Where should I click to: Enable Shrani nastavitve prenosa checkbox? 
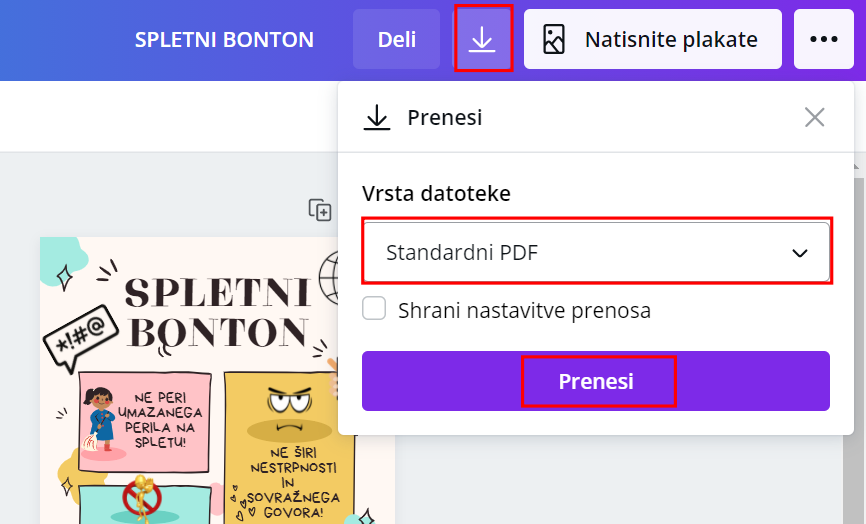374,309
